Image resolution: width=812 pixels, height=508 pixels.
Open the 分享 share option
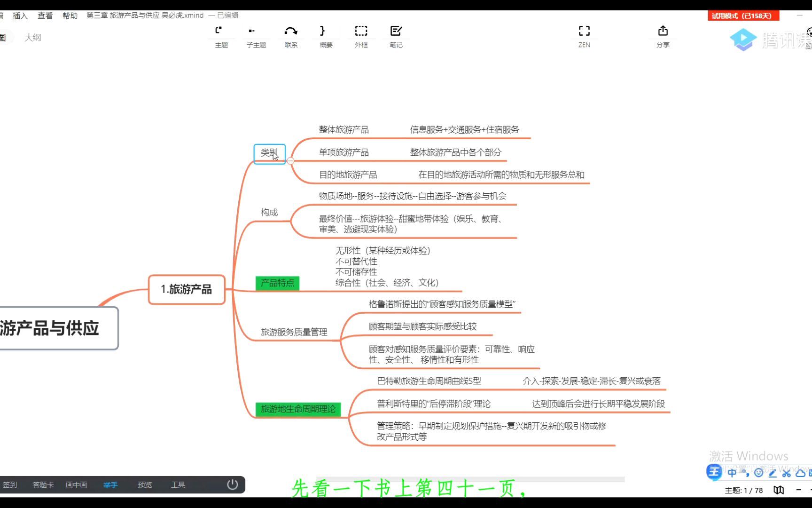663,37
